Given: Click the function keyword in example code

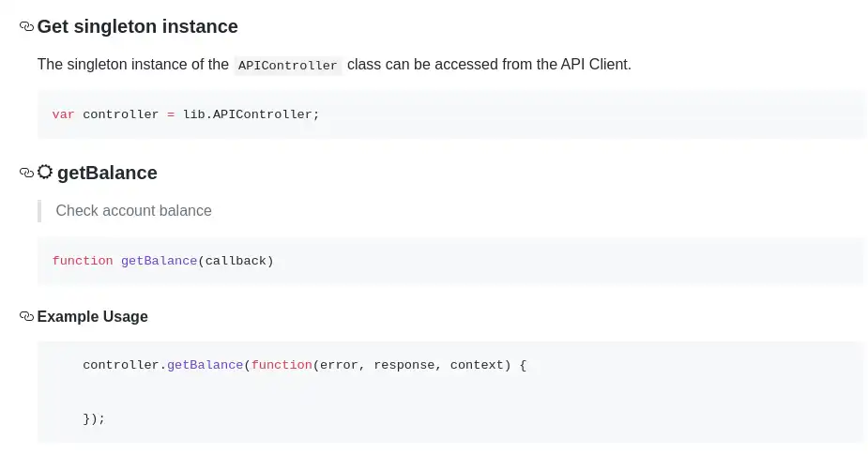Looking at the screenshot, I should tap(282, 365).
